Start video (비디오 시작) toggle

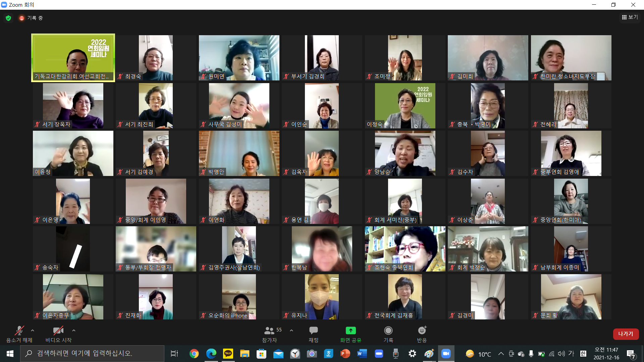click(58, 331)
